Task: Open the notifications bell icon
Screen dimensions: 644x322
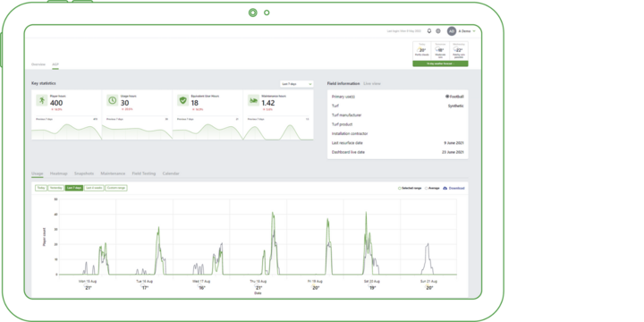Action: point(429,30)
